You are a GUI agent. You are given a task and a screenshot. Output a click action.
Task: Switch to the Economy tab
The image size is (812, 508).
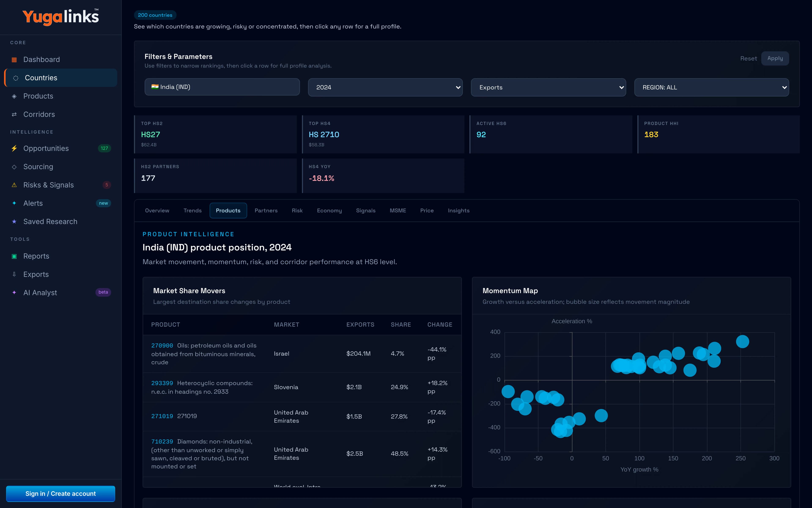[x=329, y=211]
